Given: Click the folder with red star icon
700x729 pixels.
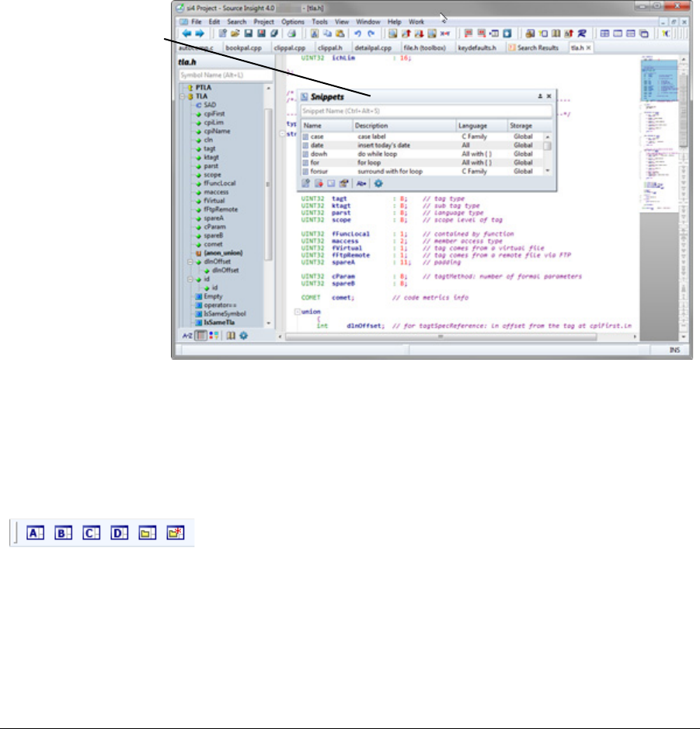Looking at the screenshot, I should 176,533.
